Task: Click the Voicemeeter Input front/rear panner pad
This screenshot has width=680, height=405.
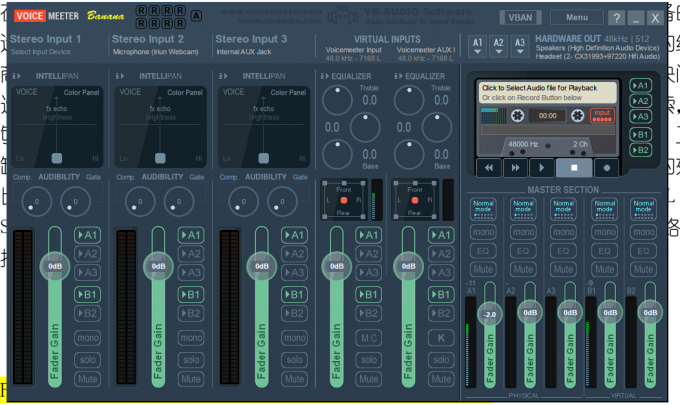Action: click(x=344, y=200)
